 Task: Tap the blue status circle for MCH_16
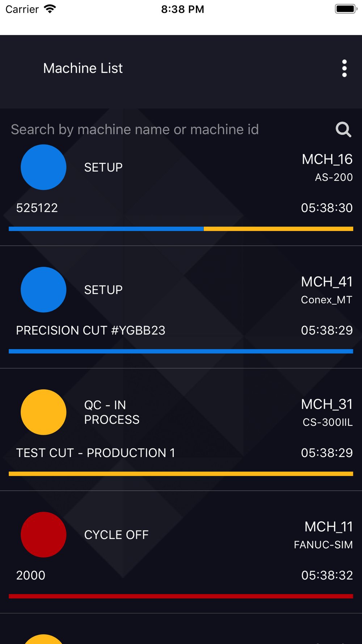pos(43,167)
